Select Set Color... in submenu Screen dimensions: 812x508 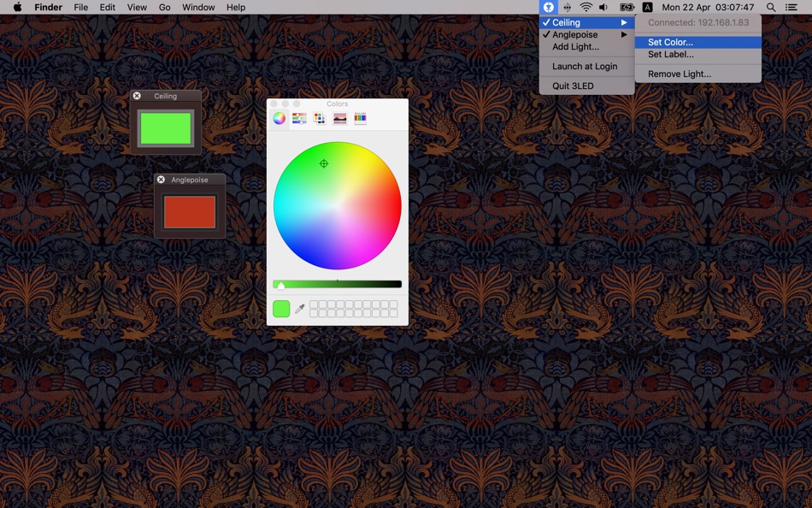pyautogui.click(x=698, y=42)
